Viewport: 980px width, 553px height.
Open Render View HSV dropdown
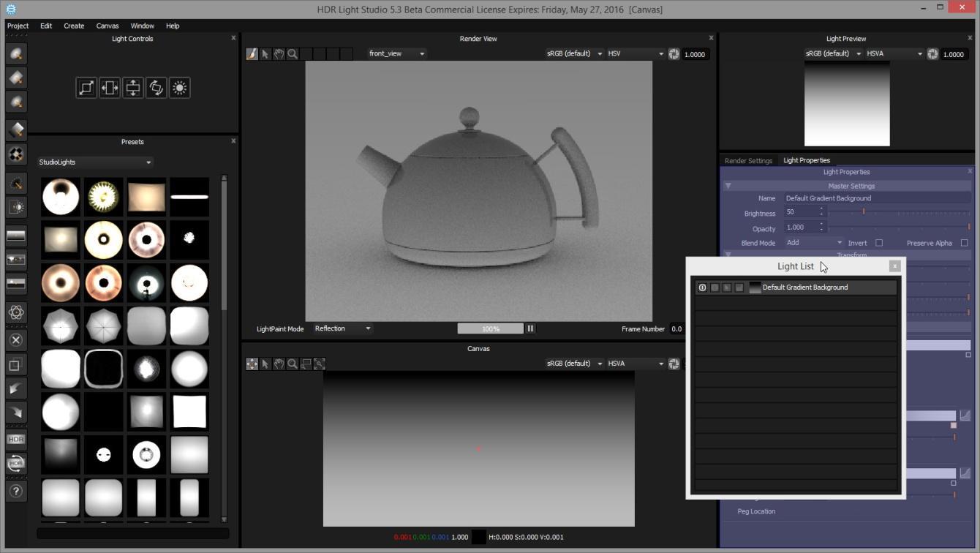click(x=636, y=54)
